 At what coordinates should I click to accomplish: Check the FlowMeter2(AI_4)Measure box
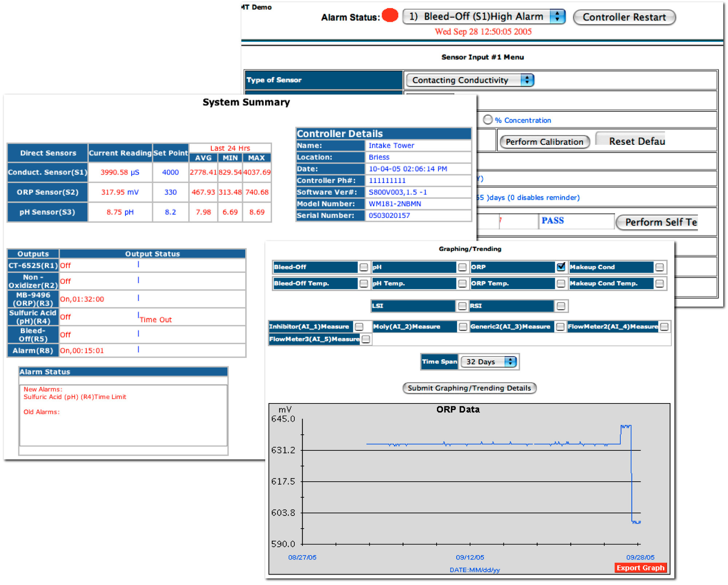(x=664, y=327)
